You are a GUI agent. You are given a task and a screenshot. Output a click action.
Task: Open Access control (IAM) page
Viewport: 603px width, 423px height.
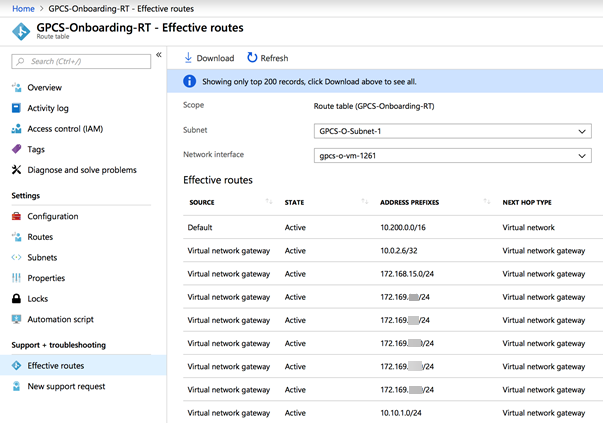coord(63,129)
